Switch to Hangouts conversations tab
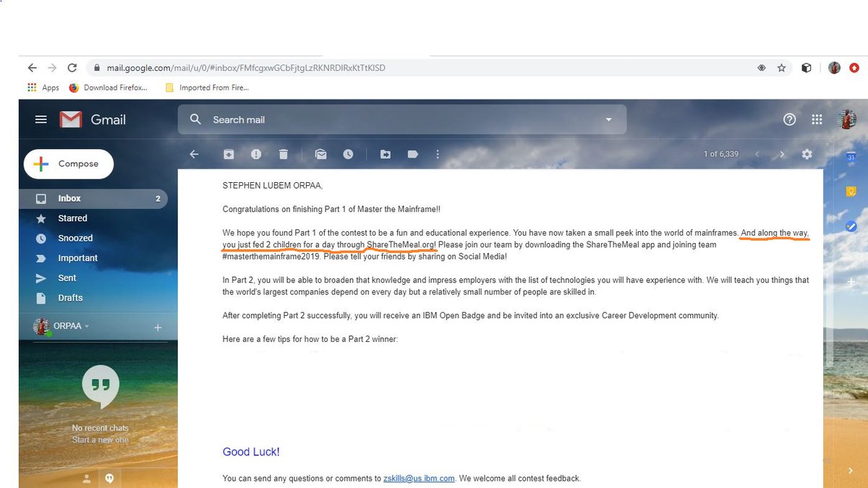This screenshot has height=488, width=868. [x=110, y=478]
